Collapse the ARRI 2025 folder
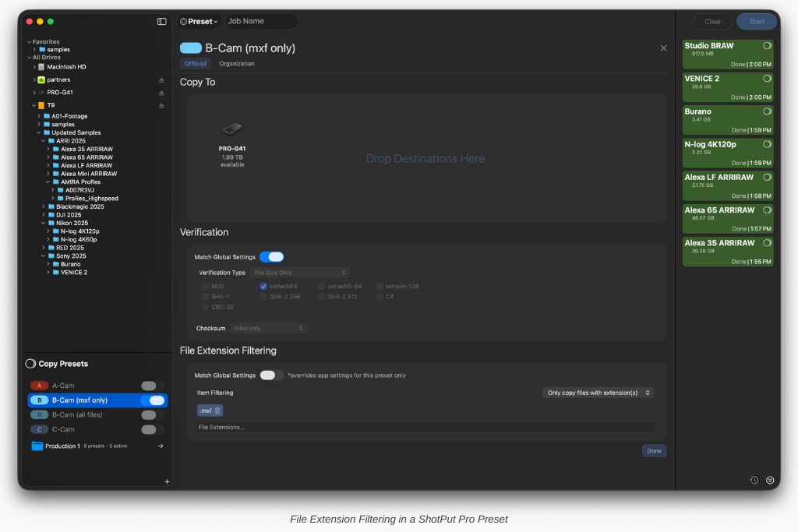The height and width of the screenshot is (532, 798). [x=42, y=141]
